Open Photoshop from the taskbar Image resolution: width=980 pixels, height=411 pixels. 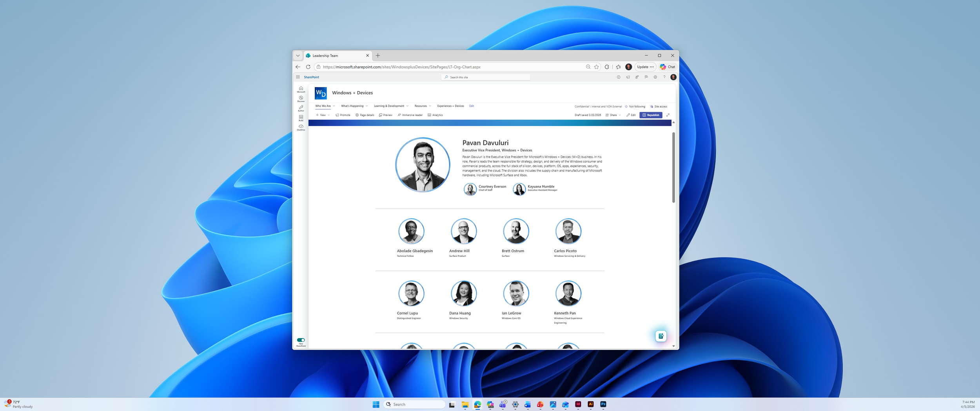tap(603, 404)
